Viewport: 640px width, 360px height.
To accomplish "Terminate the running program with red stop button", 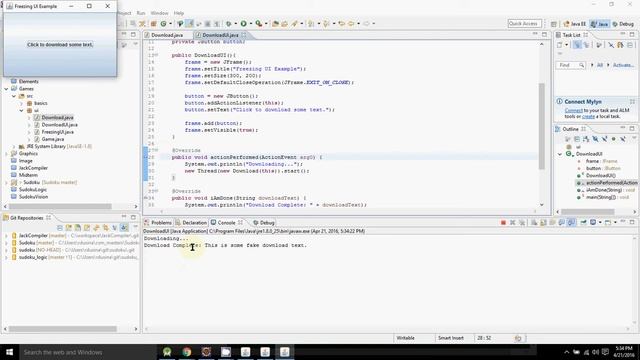I will tap(503, 222).
